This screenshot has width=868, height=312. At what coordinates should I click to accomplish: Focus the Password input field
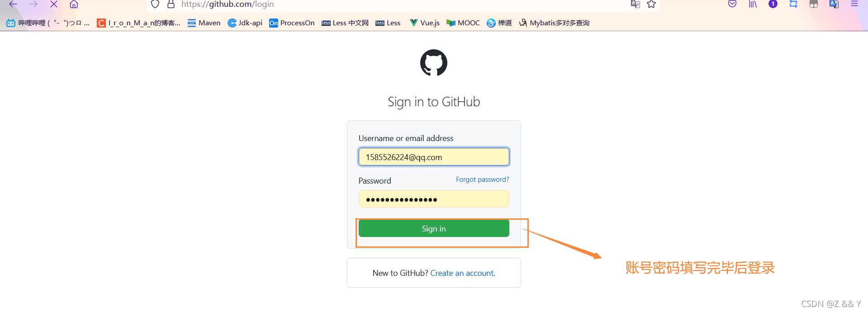(x=434, y=199)
